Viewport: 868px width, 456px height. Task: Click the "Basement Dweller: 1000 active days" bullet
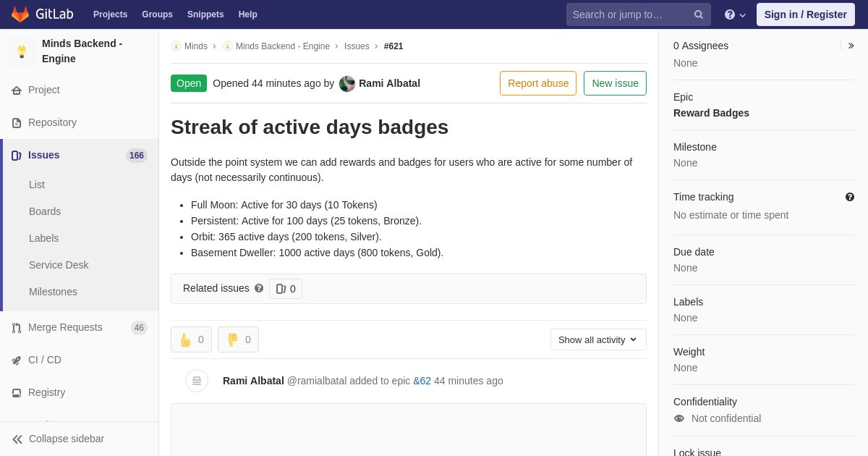pos(317,253)
